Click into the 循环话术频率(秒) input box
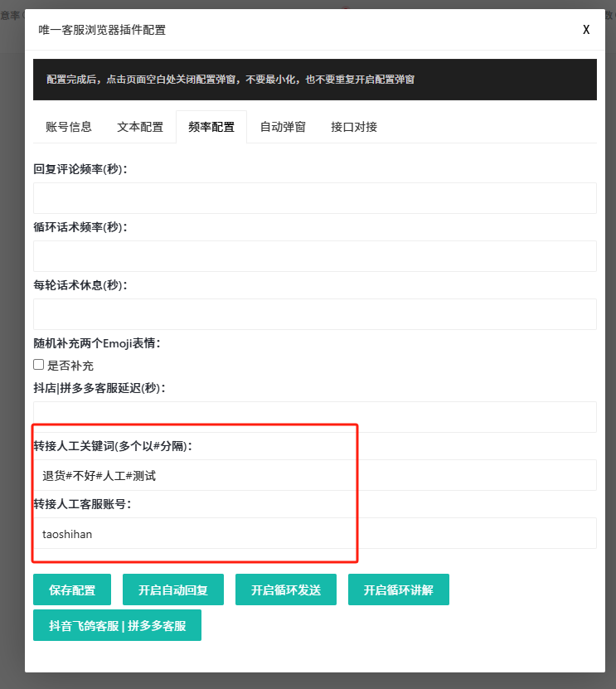This screenshot has height=689, width=616. (x=314, y=256)
